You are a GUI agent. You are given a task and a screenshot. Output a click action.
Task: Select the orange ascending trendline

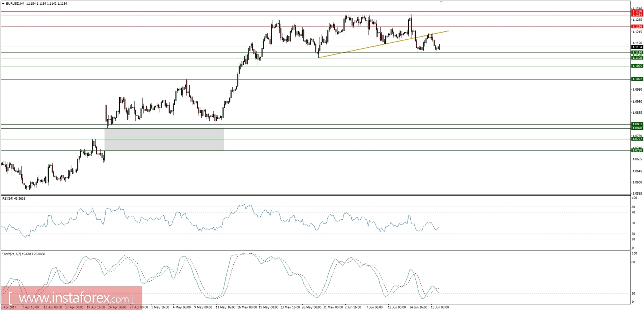pos(383,44)
